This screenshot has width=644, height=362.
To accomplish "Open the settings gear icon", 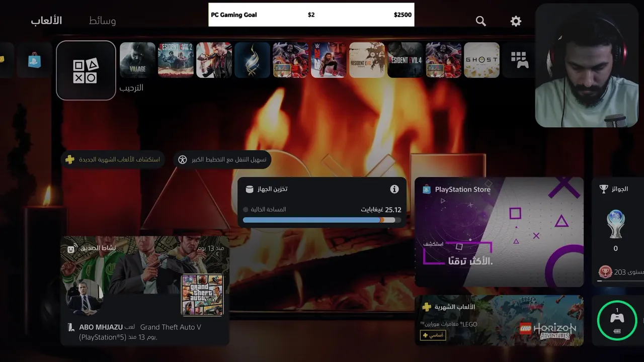I will [x=516, y=21].
